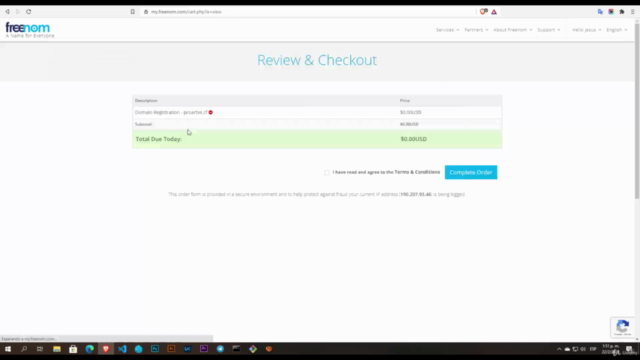Click the ESP keyboard language indicator

(593, 349)
